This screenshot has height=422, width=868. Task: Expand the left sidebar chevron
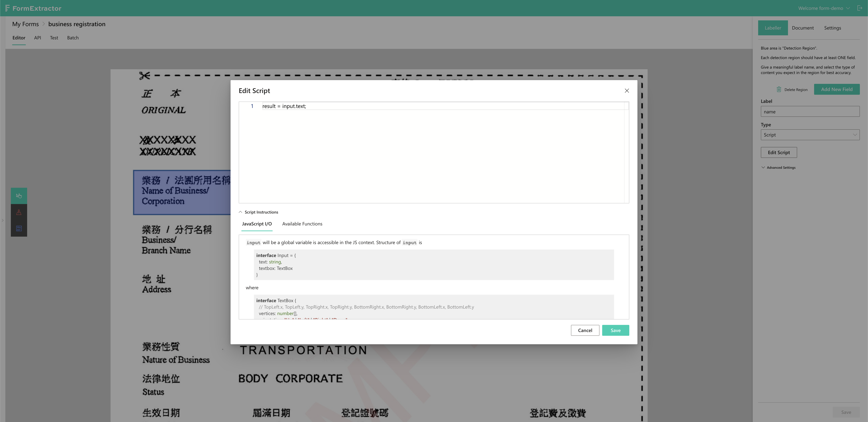(x=3, y=220)
